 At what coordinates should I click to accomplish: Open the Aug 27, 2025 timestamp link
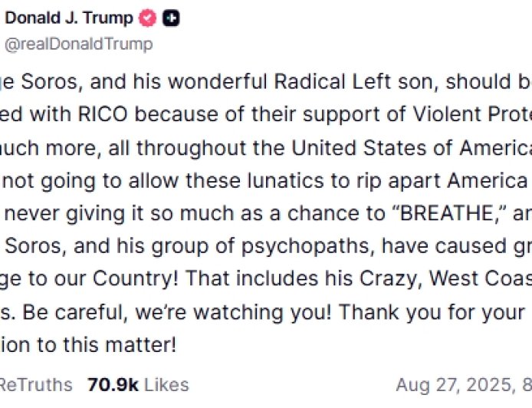coord(460,384)
